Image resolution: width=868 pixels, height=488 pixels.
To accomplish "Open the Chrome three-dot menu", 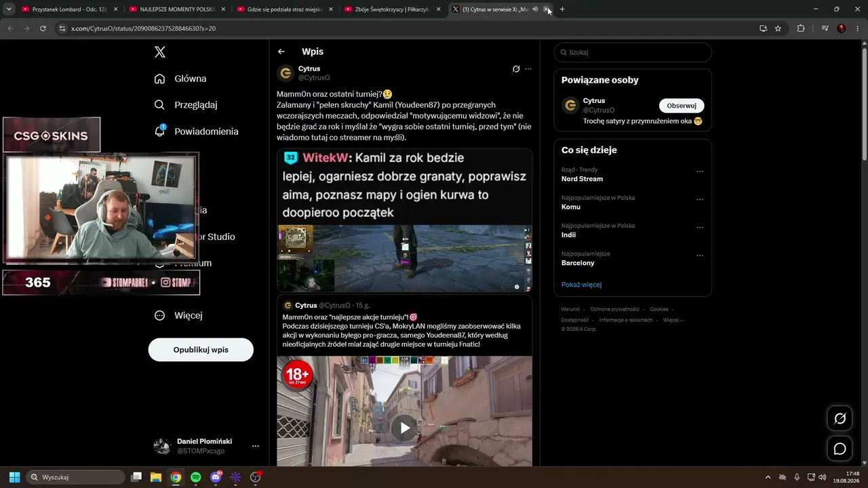I will (x=858, y=28).
